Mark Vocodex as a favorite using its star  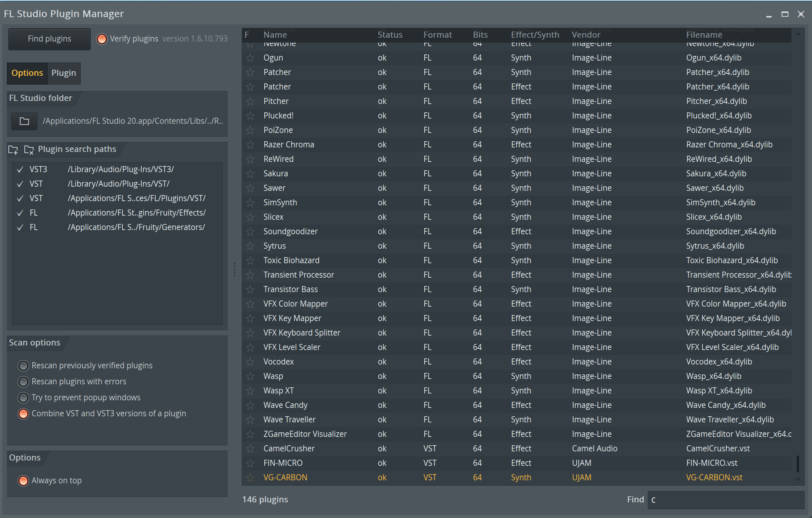250,362
